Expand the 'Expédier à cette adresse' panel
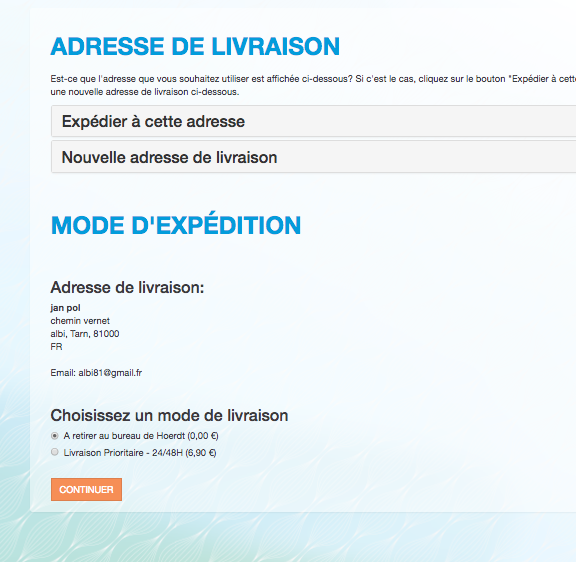Viewport: 576px width, 562px height. (x=313, y=122)
